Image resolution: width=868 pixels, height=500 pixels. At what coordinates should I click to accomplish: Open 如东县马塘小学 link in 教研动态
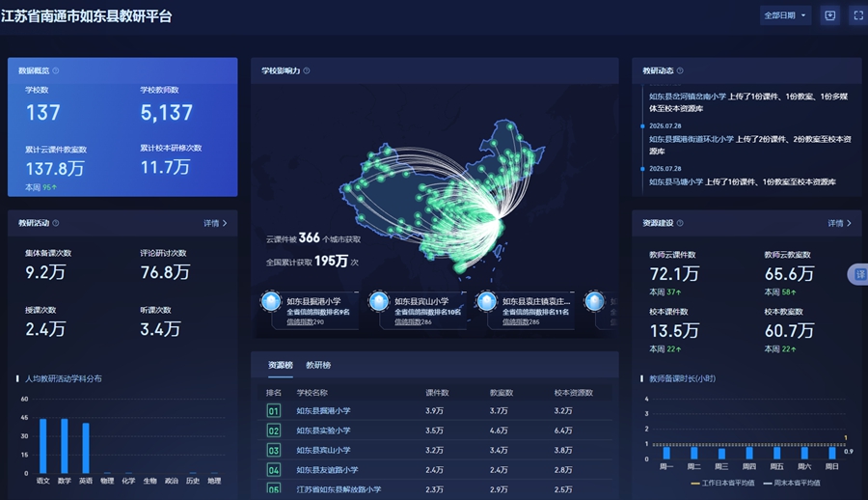(675, 181)
